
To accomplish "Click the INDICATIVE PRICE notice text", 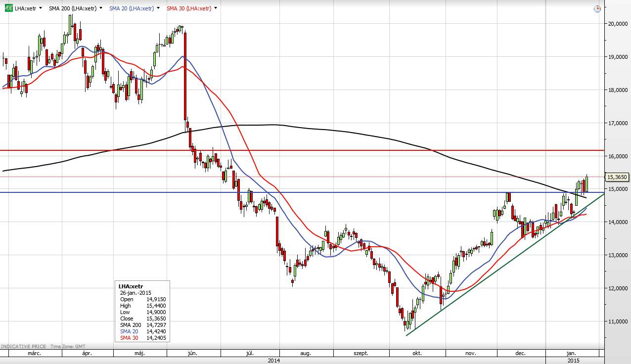I will pyautogui.click(x=23, y=347).
